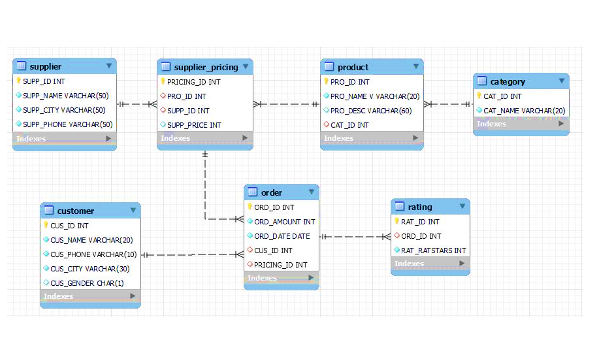Select the ORD_DATE DATE column
Viewport: 590px width, 364px height.
point(281,236)
